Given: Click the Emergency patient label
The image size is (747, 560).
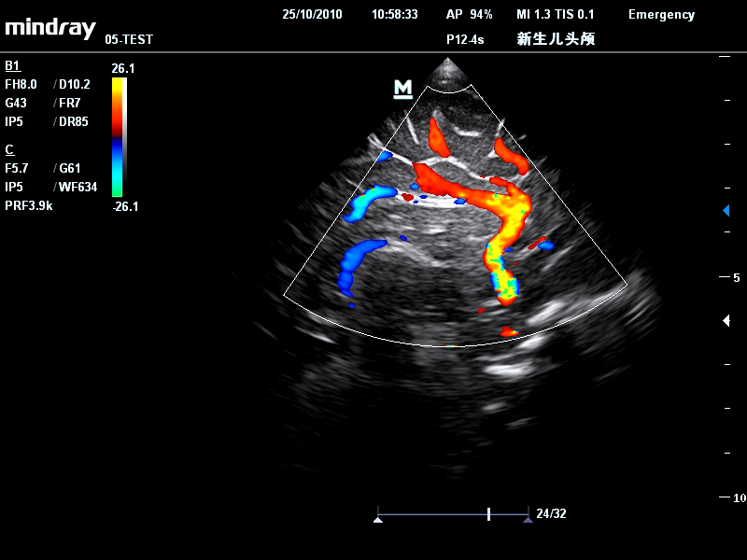Looking at the screenshot, I should click(x=661, y=15).
